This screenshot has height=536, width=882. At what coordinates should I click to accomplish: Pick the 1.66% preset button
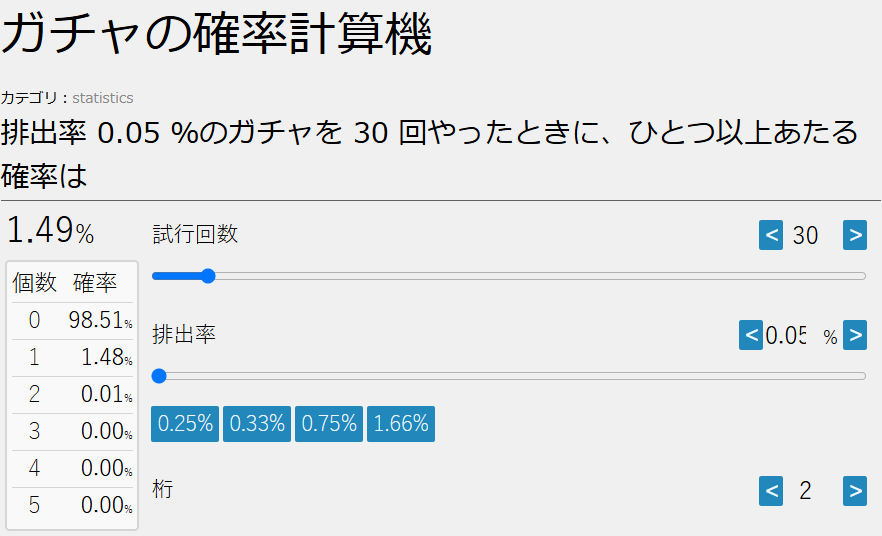tap(401, 423)
